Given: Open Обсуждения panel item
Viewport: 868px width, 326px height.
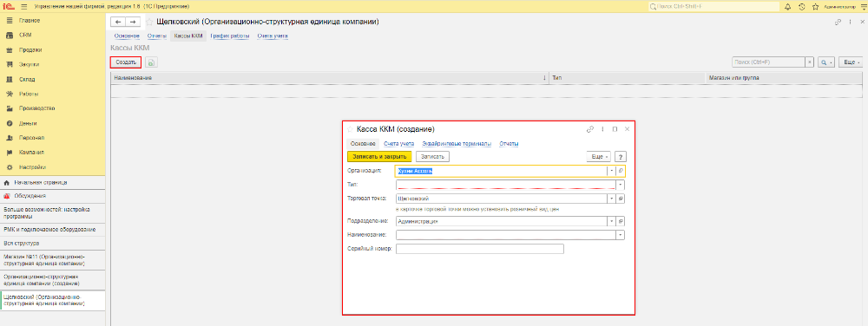Looking at the screenshot, I should 53,196.
